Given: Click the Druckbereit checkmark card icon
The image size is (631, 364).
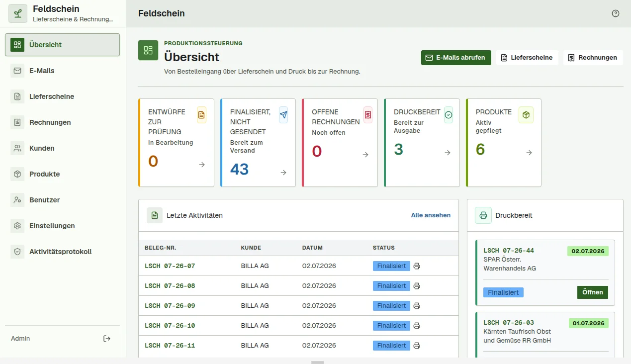Looking at the screenshot, I should click(x=449, y=115).
